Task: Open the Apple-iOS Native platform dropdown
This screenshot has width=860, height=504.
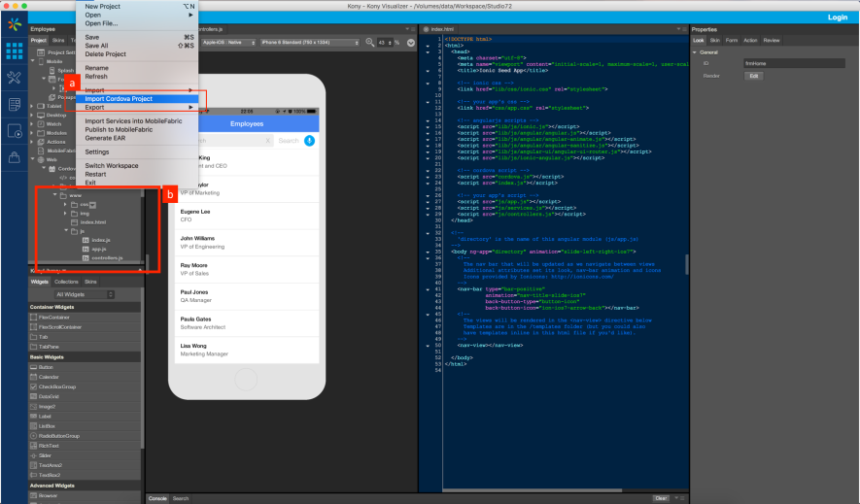Action: (228, 42)
